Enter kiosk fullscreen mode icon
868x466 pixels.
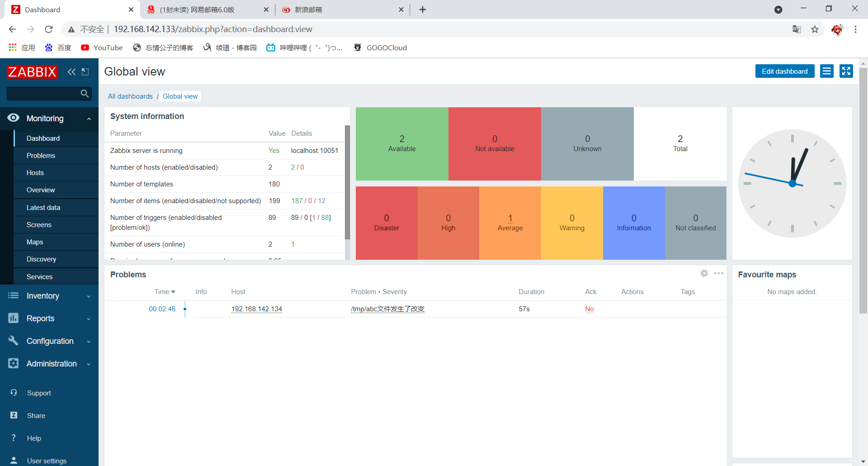[x=846, y=71]
